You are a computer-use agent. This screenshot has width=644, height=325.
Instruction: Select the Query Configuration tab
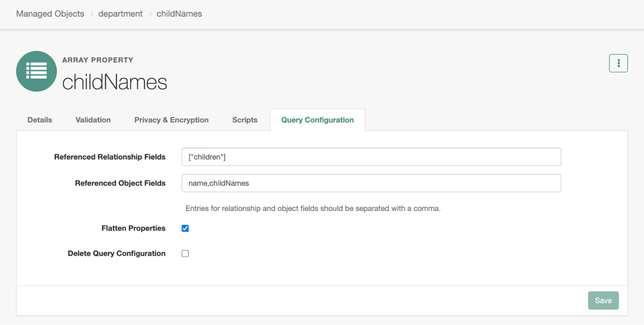[317, 120]
